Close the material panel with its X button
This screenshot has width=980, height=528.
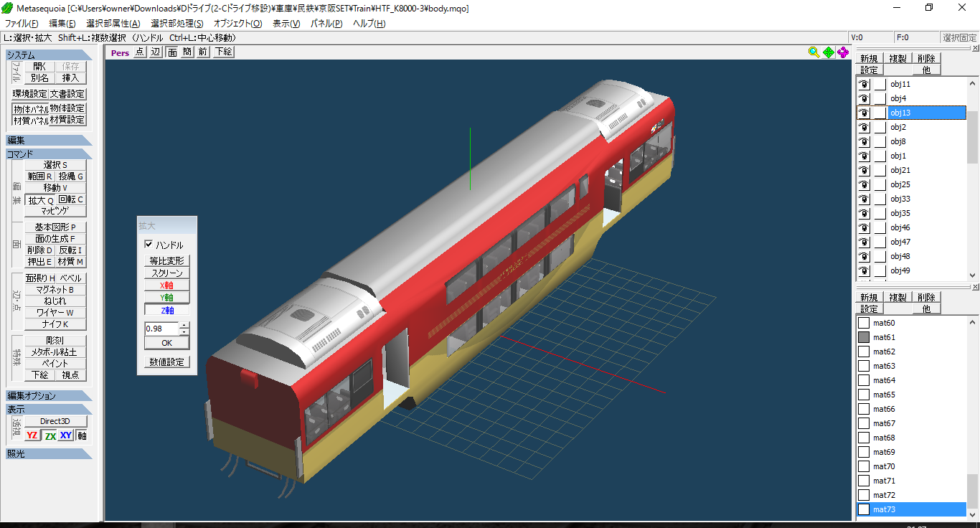(975, 287)
